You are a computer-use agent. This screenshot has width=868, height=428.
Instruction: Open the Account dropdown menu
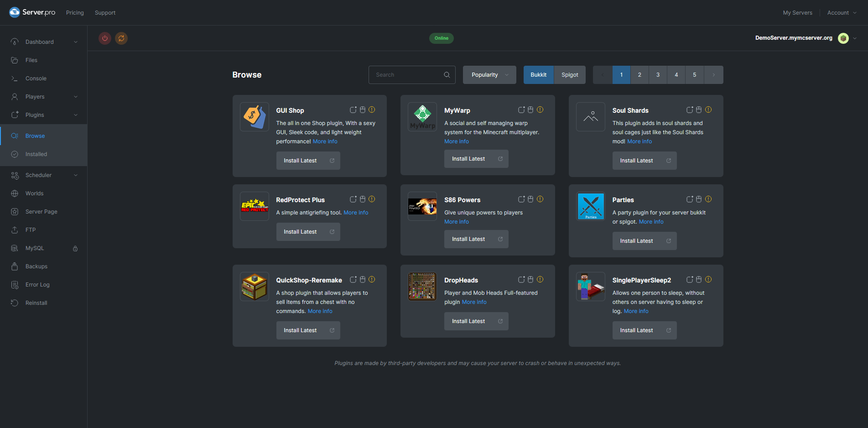[x=842, y=13]
